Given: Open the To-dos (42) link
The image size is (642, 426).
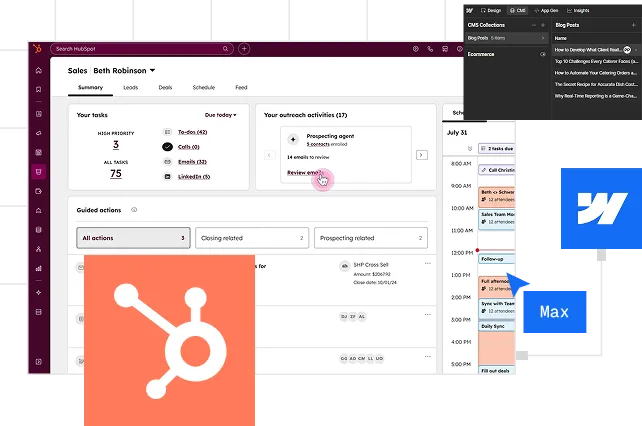Looking at the screenshot, I should click(192, 132).
